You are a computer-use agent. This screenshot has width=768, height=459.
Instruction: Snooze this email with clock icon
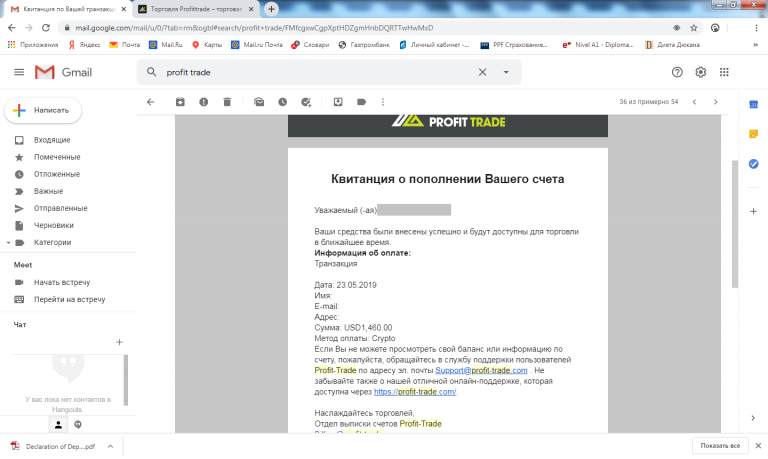point(283,102)
